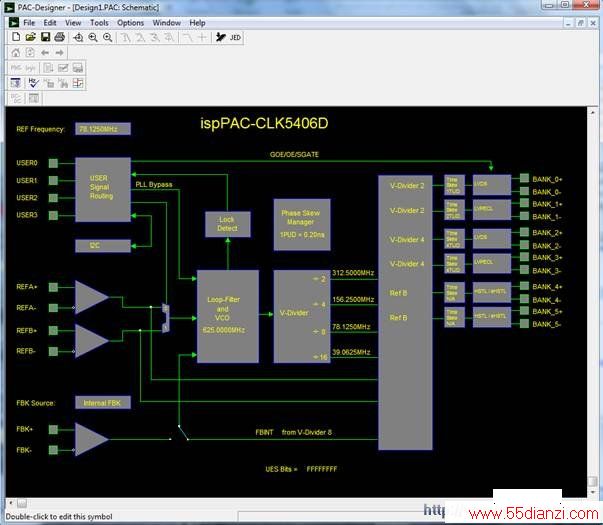Screen dimensions: 603x525
Task: Click the REF Frequency 78.1250MHz field
Action: [x=103, y=129]
